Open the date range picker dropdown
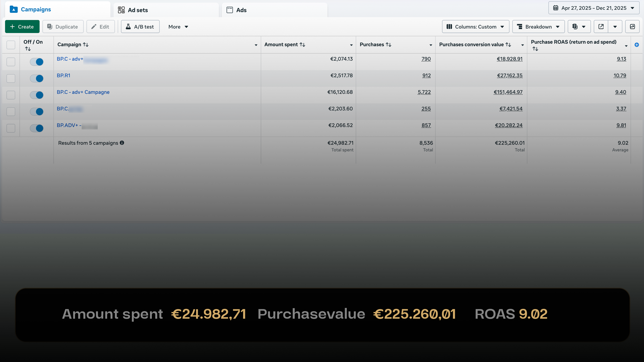 tap(594, 8)
